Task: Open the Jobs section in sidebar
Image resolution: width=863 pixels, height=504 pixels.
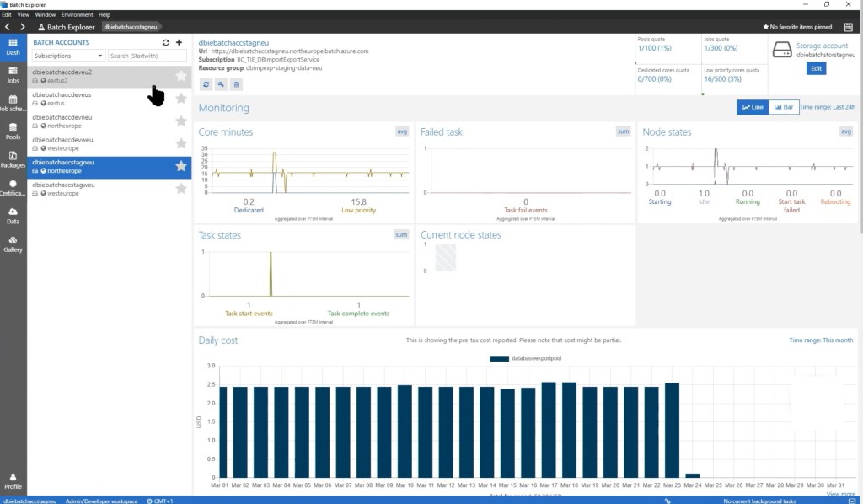Action: click(x=13, y=74)
